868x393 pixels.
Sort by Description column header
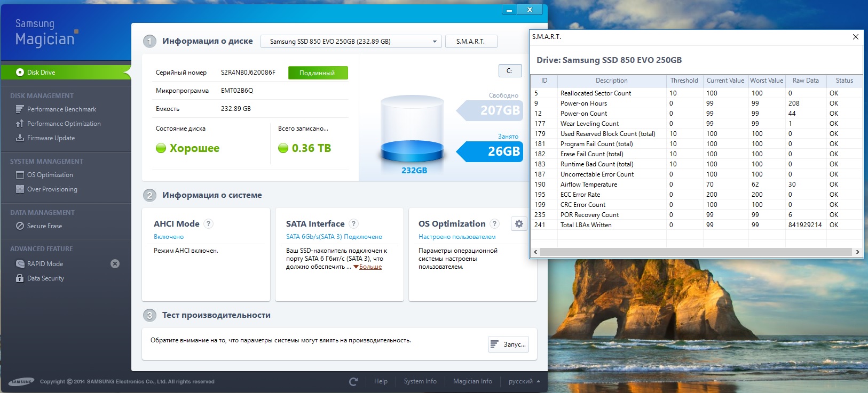(612, 81)
